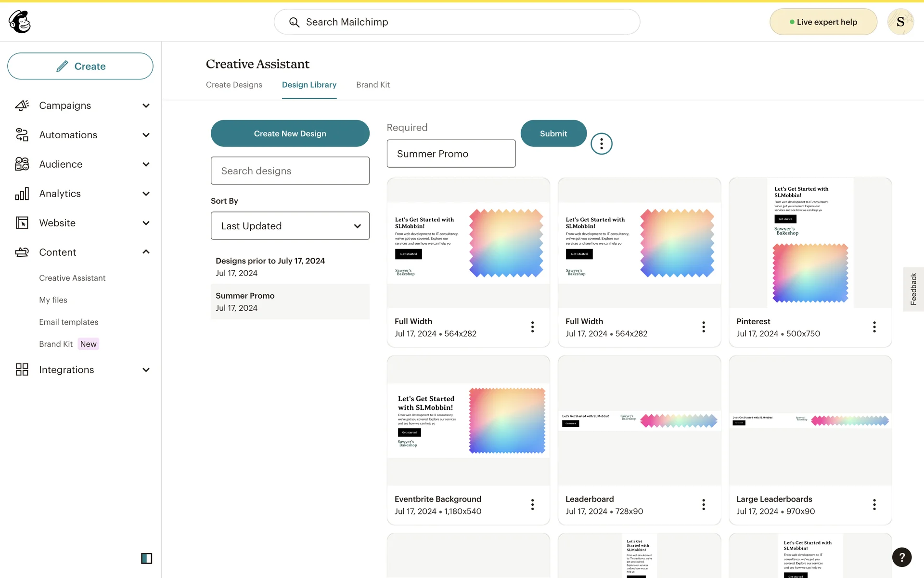Click the Mailchimp Freddie logo
Screen dimensions: 924x578
click(x=20, y=22)
